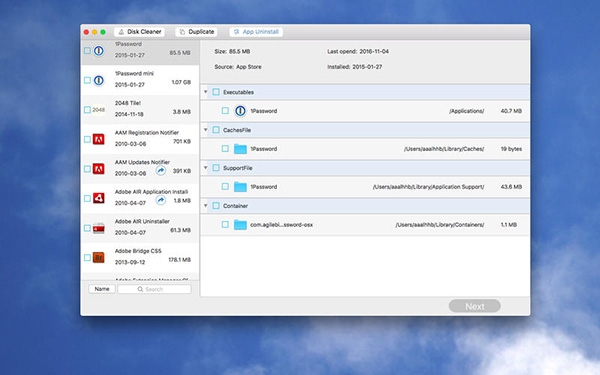Viewport: 600px width, 375px height.
Task: Click the Duplicate tab icon
Action: (183, 32)
